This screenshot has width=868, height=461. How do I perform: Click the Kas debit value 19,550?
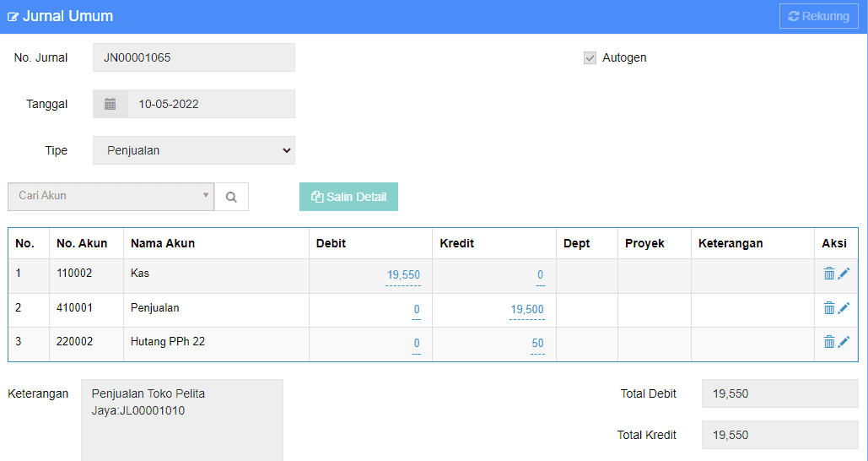pyautogui.click(x=403, y=274)
